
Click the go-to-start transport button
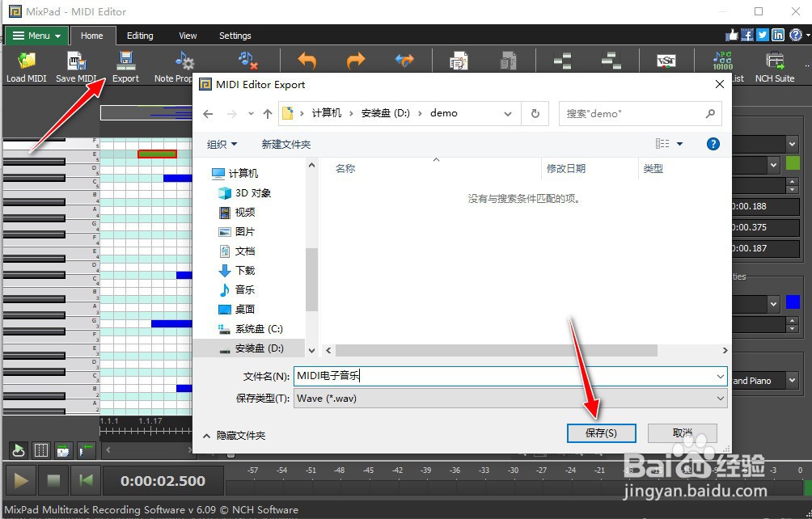coord(86,481)
